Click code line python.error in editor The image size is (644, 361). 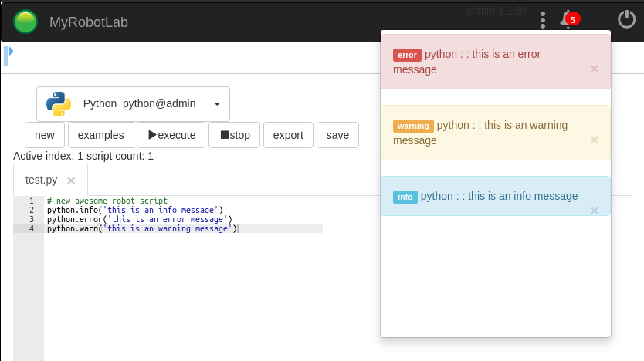(x=140, y=219)
